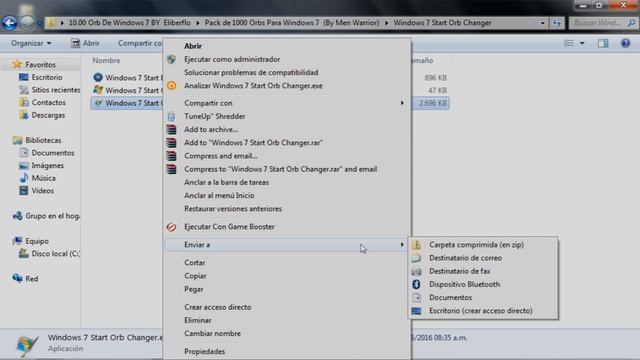Open the Organizar dropdown
Image resolution: width=640 pixels, height=360 pixels.
[31, 43]
